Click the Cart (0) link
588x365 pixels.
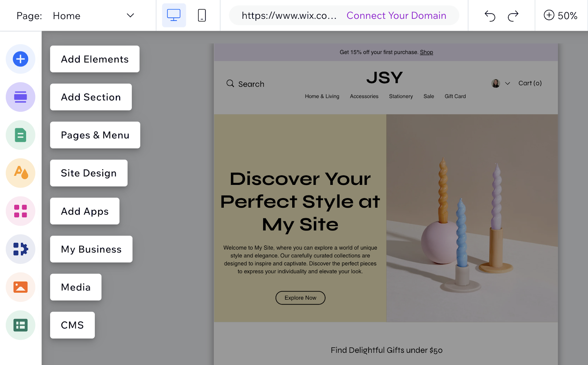[530, 83]
